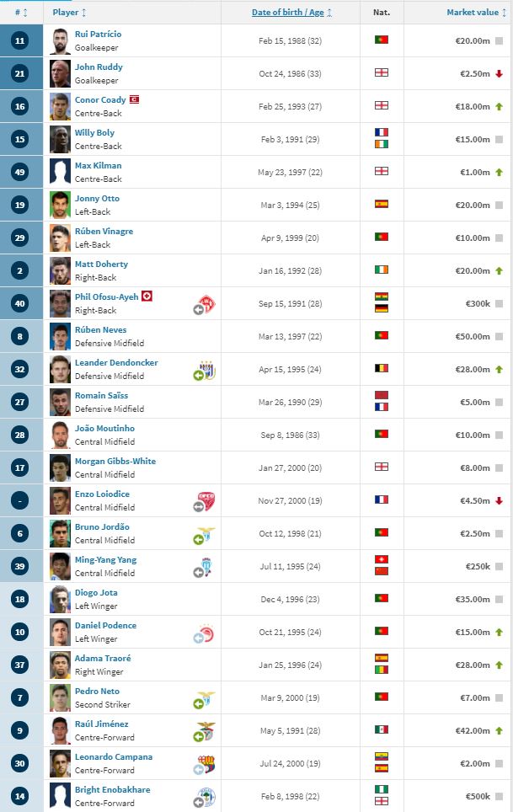This screenshot has width=513, height=812.
Task: Open Diogo Jota's profile link
Action: (x=96, y=592)
